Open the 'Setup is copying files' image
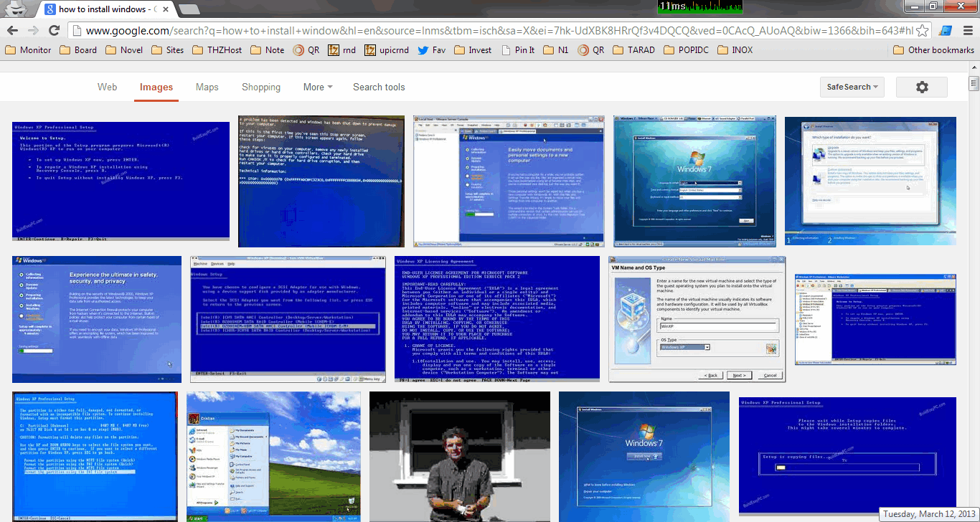This screenshot has height=522, width=980. (x=847, y=455)
